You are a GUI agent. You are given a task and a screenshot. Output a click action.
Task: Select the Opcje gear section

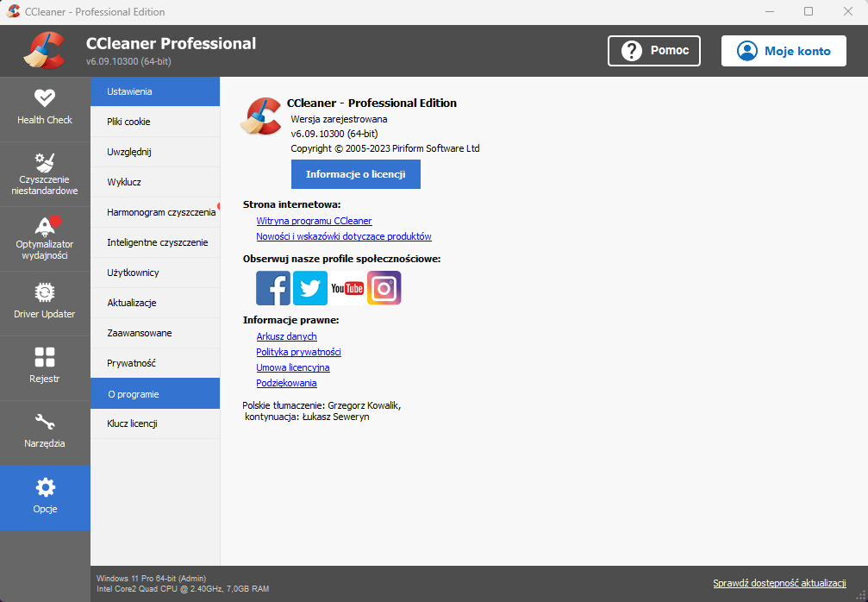tap(45, 498)
